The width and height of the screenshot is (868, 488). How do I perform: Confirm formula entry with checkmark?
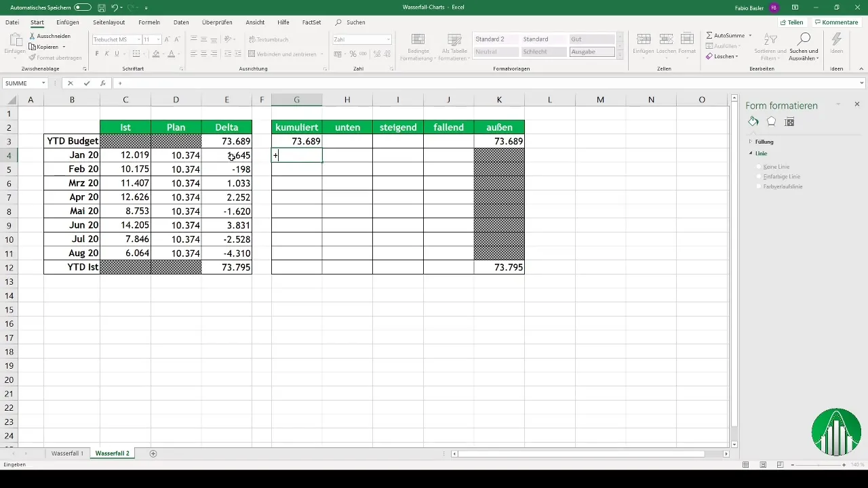tap(87, 83)
